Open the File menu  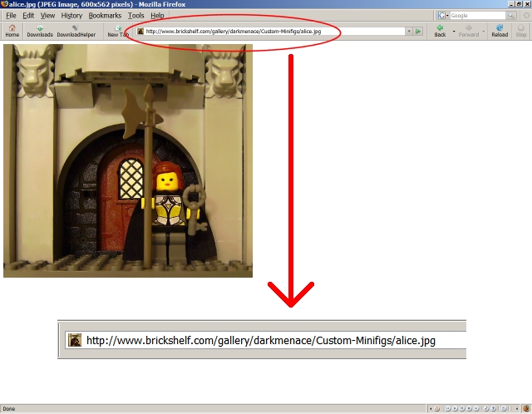(x=11, y=16)
